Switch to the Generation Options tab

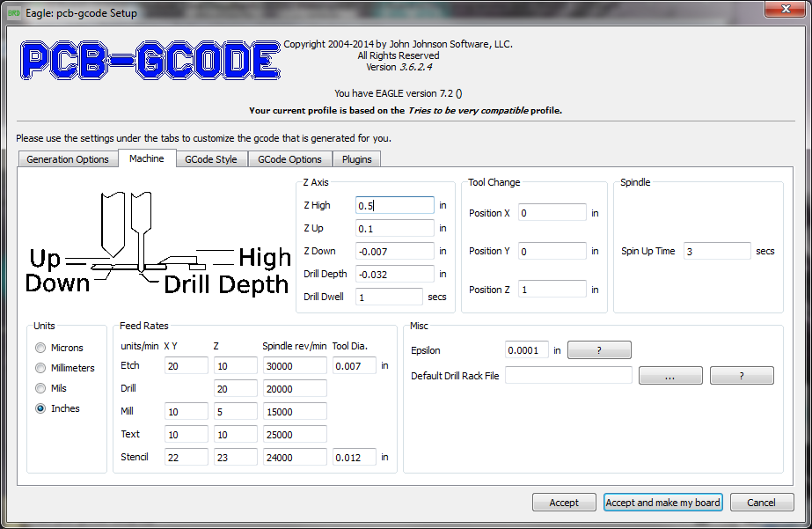(x=68, y=159)
